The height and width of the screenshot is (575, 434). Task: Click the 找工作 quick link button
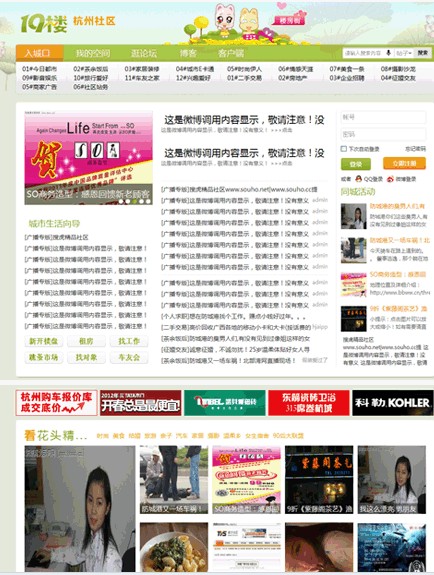coord(129,341)
